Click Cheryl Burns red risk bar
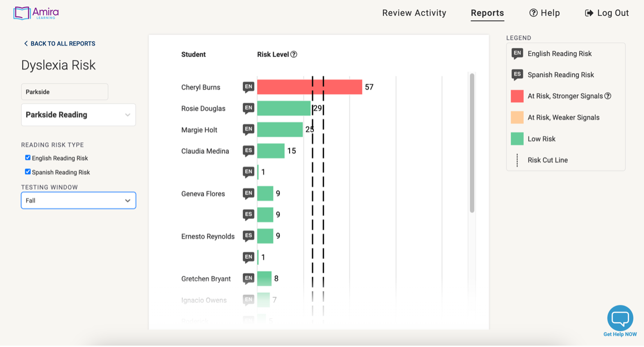Image resolution: width=644 pixels, height=347 pixels. (309, 87)
